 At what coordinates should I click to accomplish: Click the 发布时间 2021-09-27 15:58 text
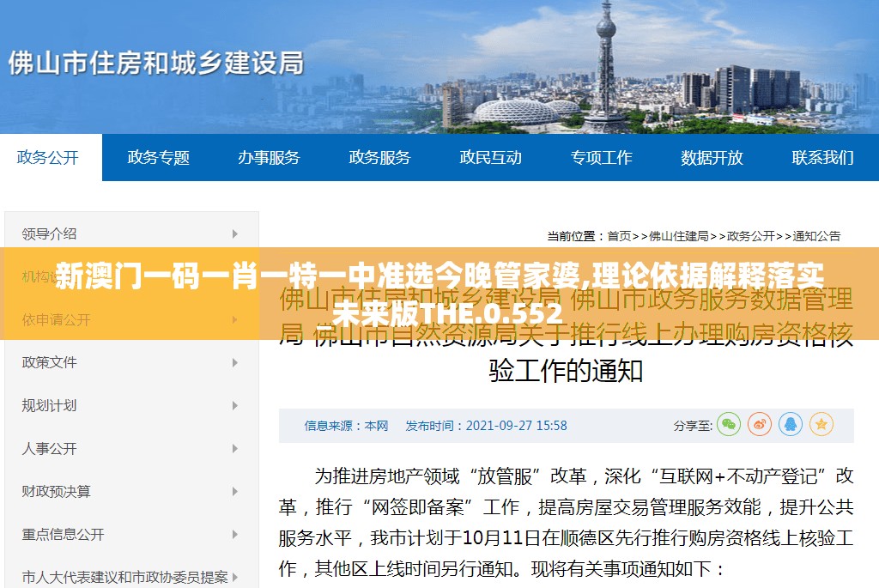486,426
